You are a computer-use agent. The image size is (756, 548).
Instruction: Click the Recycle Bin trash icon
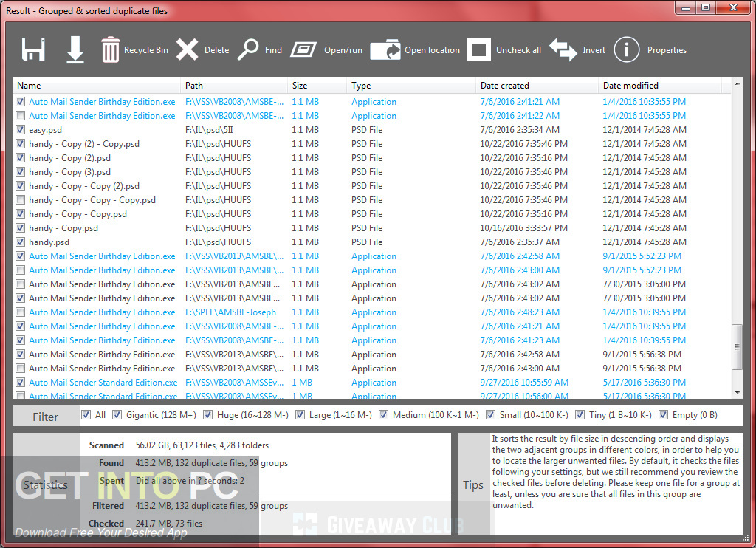[x=110, y=49]
